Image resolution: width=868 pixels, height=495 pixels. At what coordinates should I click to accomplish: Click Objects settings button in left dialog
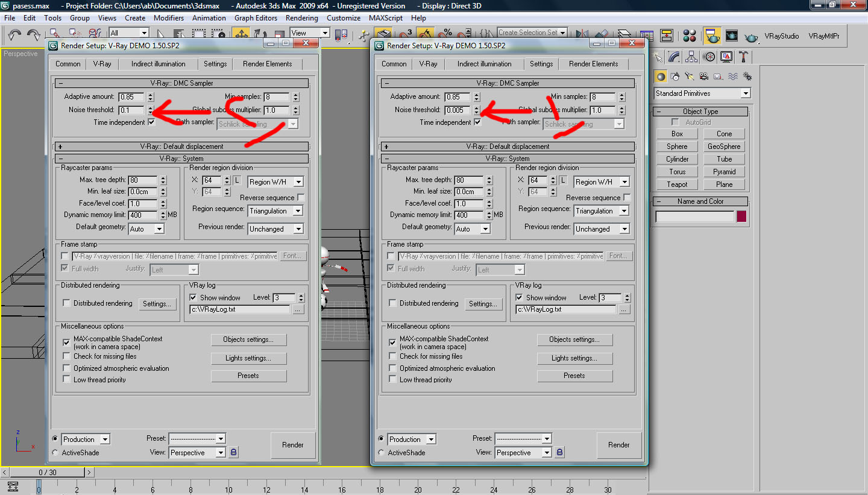(x=248, y=339)
